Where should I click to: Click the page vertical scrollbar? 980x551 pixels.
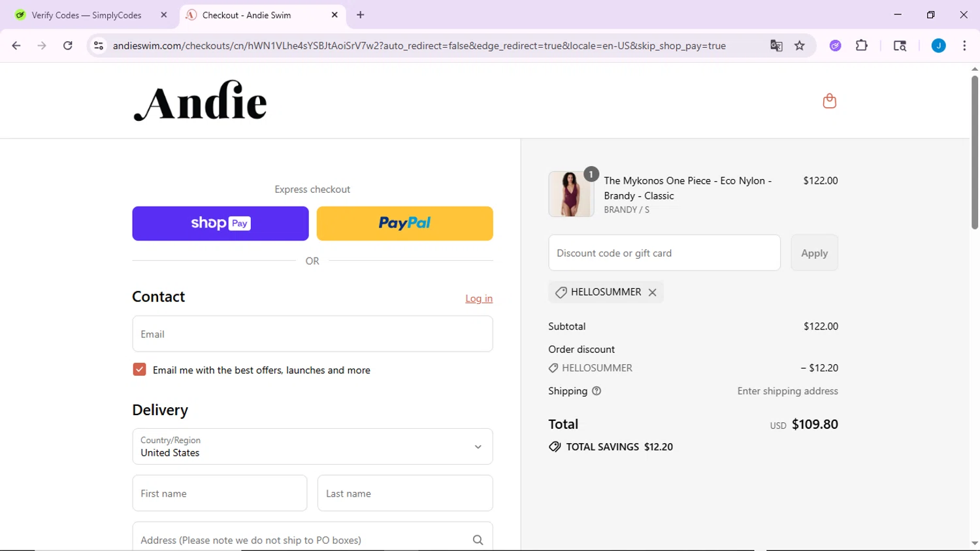tap(974, 153)
